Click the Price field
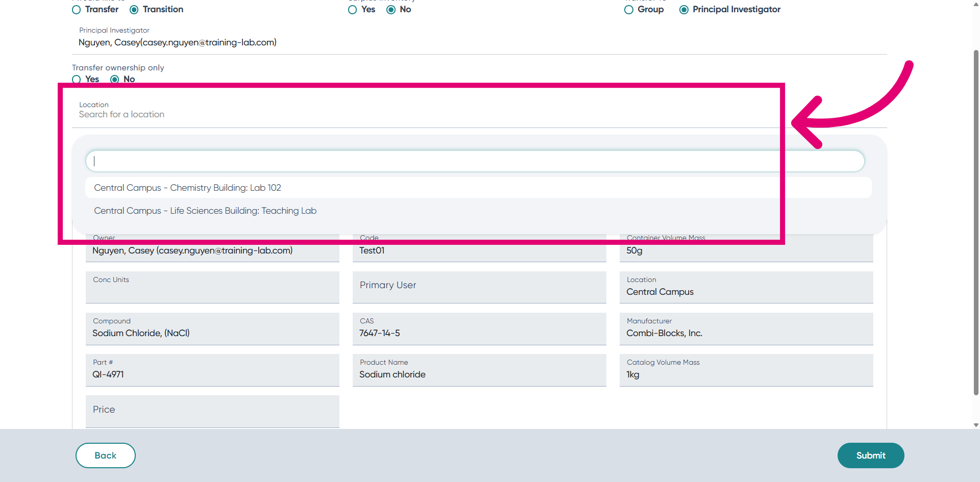This screenshot has width=980, height=482. click(212, 411)
